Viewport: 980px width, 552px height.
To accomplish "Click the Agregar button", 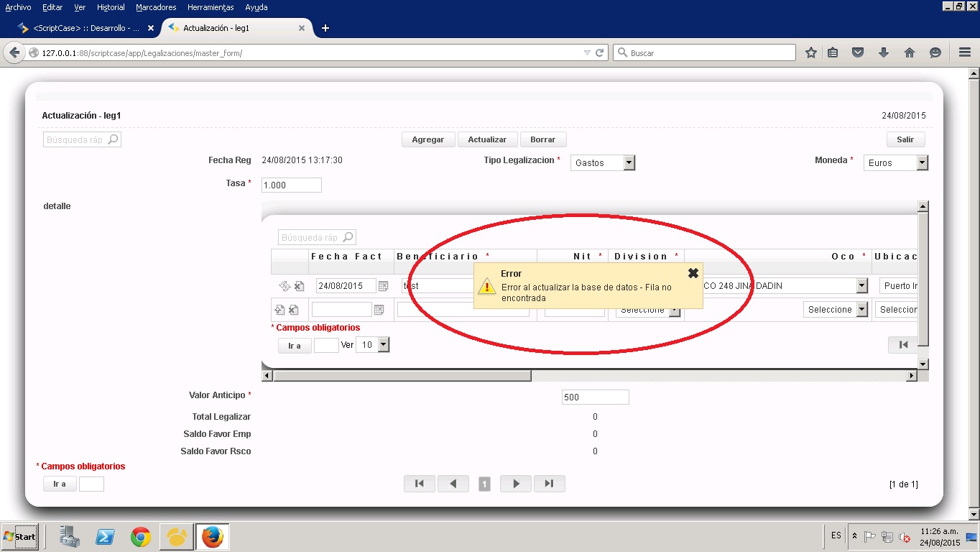I will pos(428,139).
